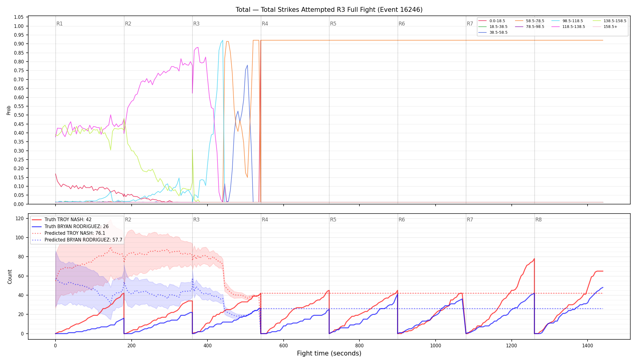
Task: Select Truth BRYAN RODRIGUEZ: 26 legend entry
Action: pos(70,226)
